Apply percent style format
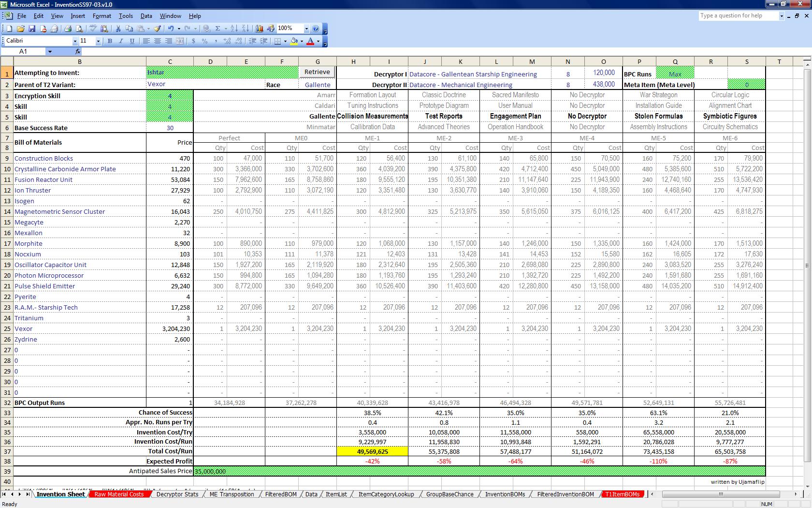812x508 pixels. click(204, 41)
